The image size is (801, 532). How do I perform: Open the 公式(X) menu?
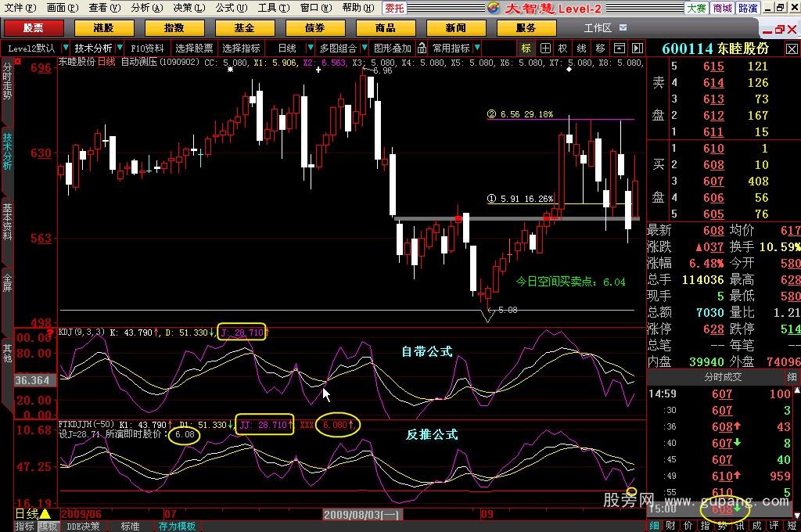(227, 8)
